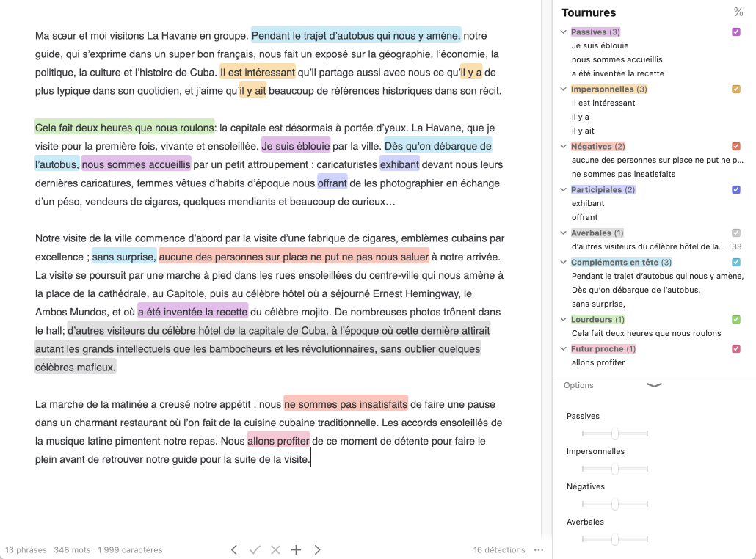The width and height of the screenshot is (756, 559).
Task: Enable the Averbales checkbox
Action: 736,233
